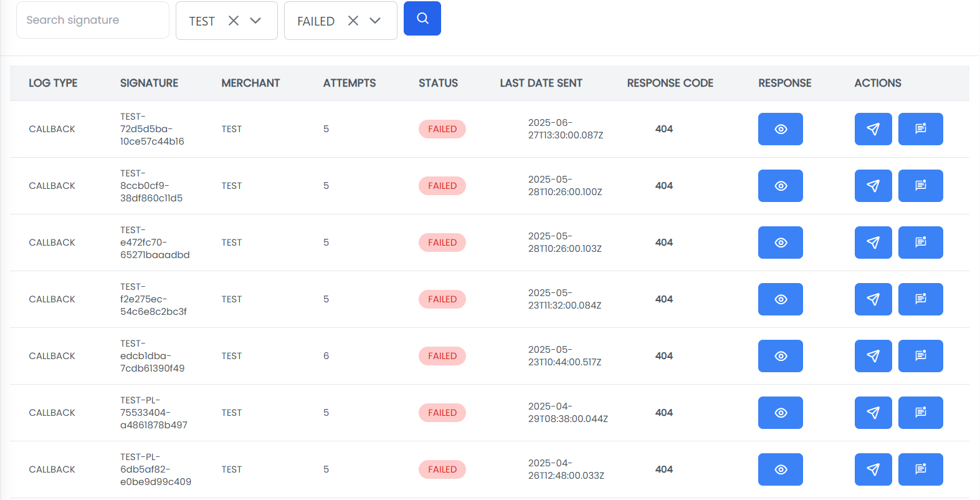Open message details for TEST-e472fc70-65271baaadbd
Viewport: 980px width, 500px height.
click(x=921, y=243)
